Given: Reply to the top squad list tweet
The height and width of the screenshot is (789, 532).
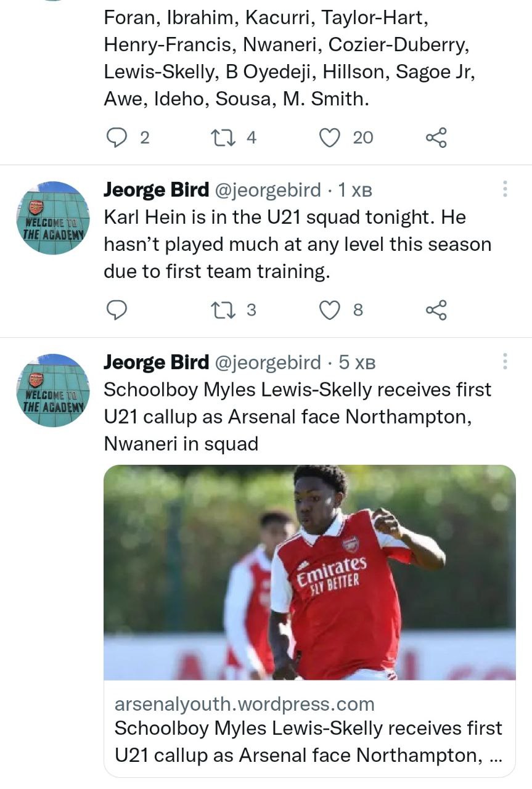Looking at the screenshot, I should pyautogui.click(x=117, y=137).
